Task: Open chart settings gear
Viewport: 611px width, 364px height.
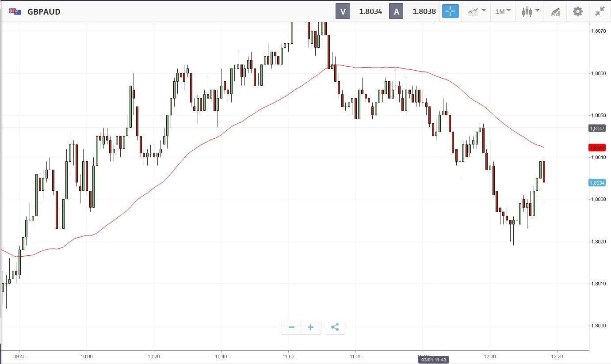Action: pyautogui.click(x=577, y=11)
